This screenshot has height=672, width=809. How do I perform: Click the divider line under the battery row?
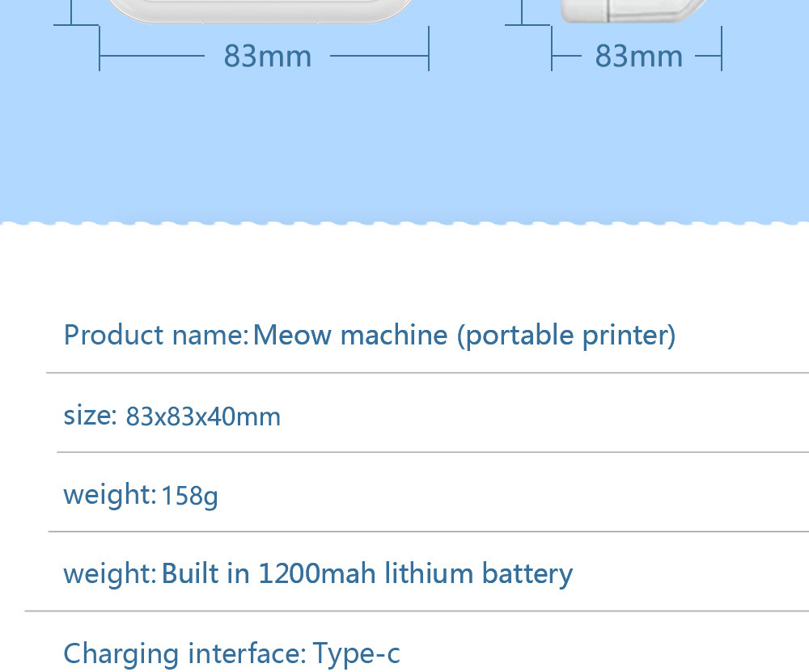pos(417,611)
